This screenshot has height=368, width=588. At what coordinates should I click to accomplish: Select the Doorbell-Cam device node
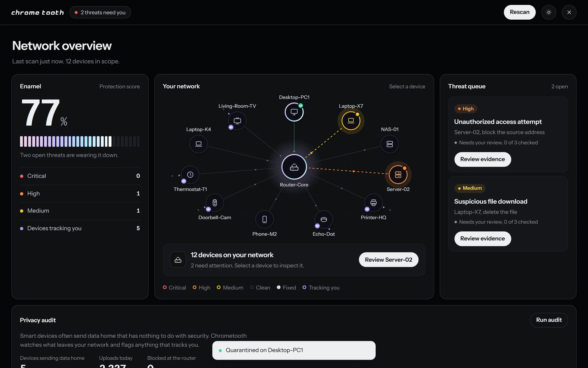215,203
